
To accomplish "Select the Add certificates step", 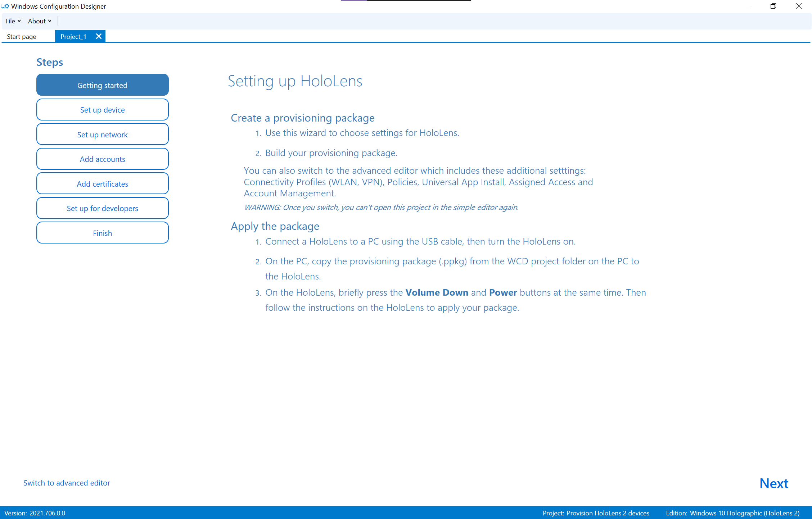I will (102, 183).
